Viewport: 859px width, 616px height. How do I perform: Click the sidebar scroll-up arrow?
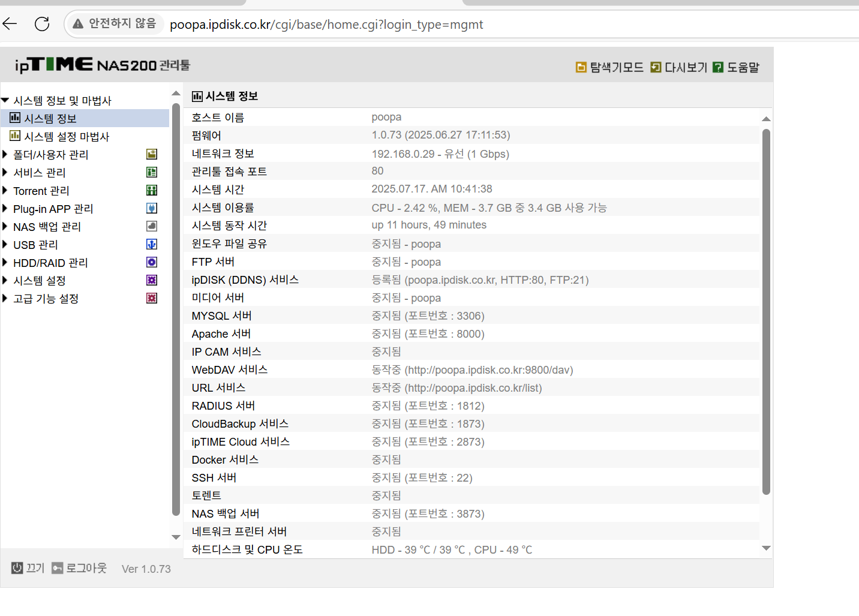click(176, 93)
